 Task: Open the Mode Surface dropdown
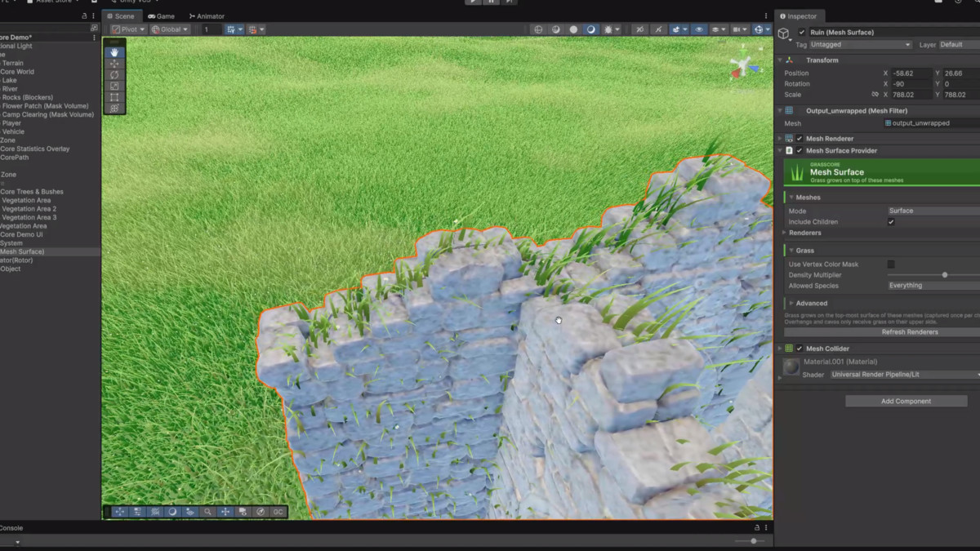point(933,211)
